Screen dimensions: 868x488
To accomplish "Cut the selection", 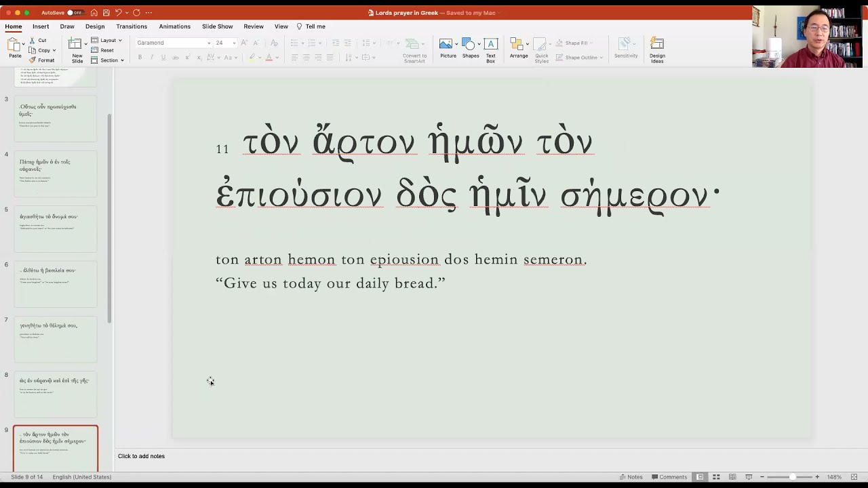I will tap(38, 41).
